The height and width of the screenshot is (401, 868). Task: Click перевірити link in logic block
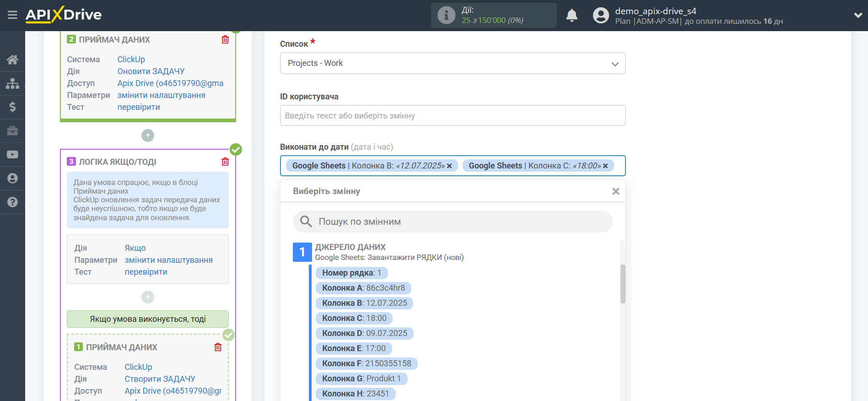[x=146, y=272]
